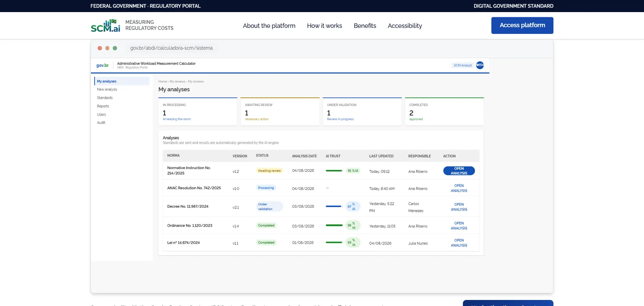Select the Under Validation summary card
The width and height of the screenshot is (644, 306).
point(362,112)
